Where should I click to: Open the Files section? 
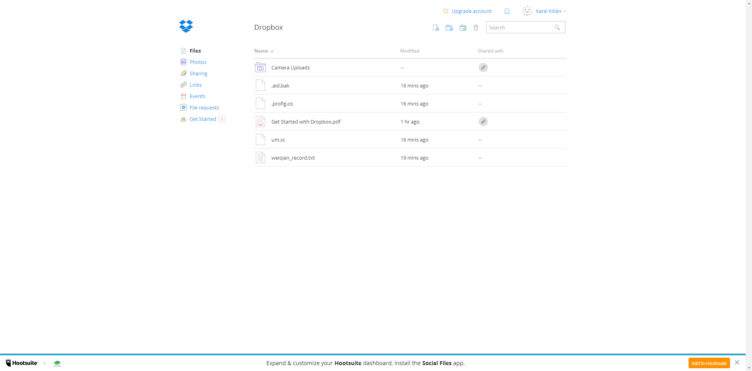click(x=195, y=51)
